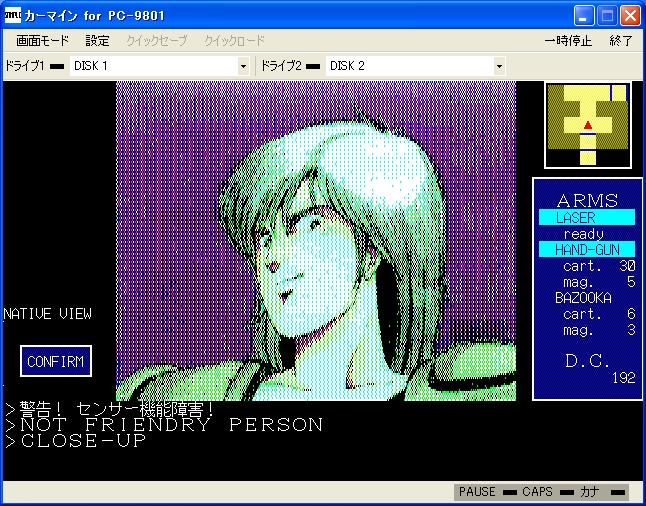Click the ARMS panel heading
The height and width of the screenshot is (506, 646).
point(587,201)
